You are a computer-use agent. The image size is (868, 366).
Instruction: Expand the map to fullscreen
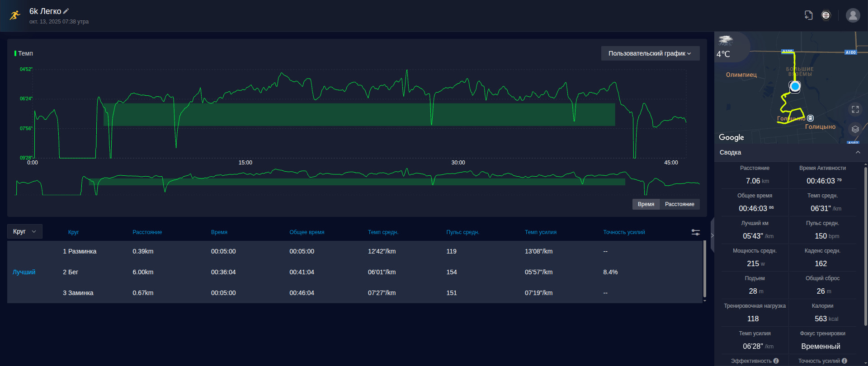855,109
